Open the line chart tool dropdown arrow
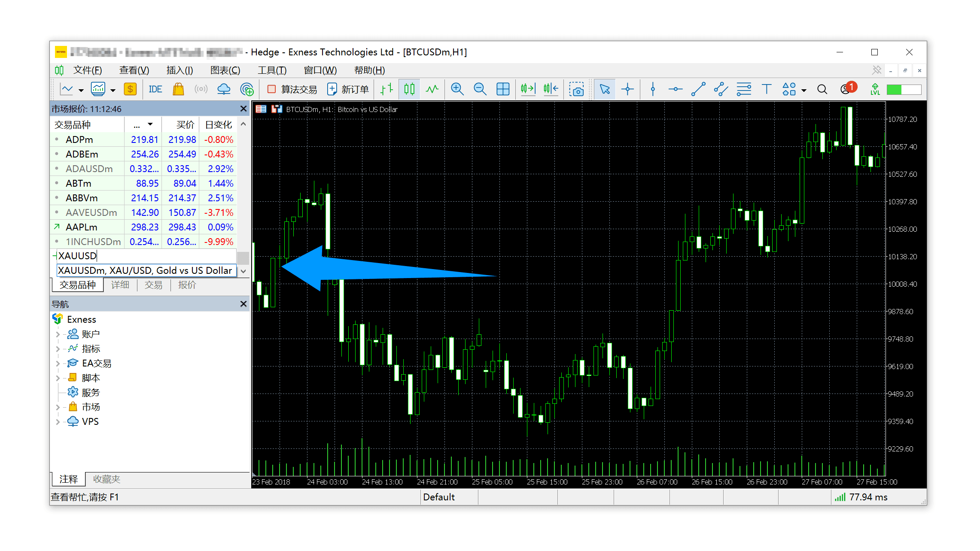Image resolution: width=980 pixels, height=551 pixels. [x=81, y=90]
